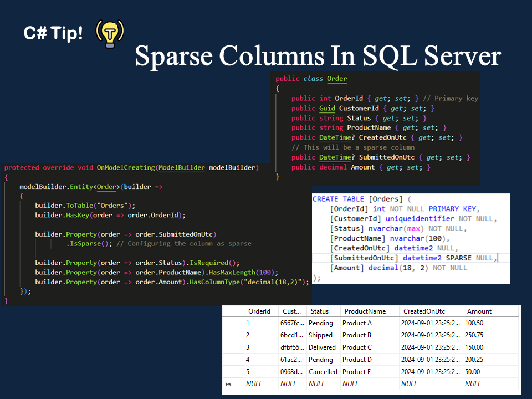The image size is (532, 399).
Task: Click the Delivered status cell
Action: coord(323,347)
